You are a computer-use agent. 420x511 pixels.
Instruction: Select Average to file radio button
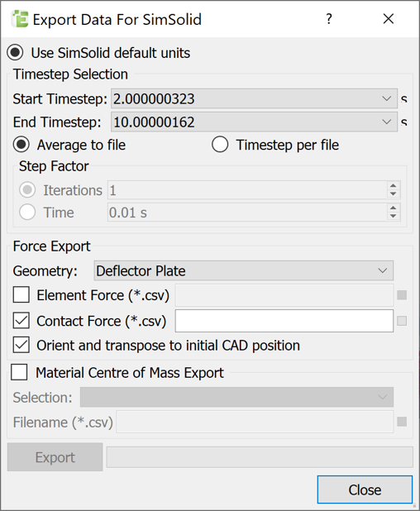tap(21, 145)
